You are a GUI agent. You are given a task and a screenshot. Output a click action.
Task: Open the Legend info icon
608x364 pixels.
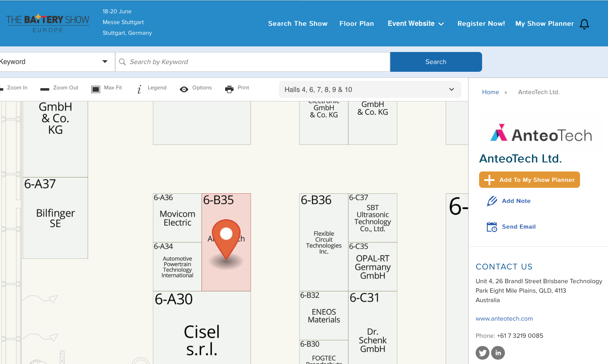(139, 89)
